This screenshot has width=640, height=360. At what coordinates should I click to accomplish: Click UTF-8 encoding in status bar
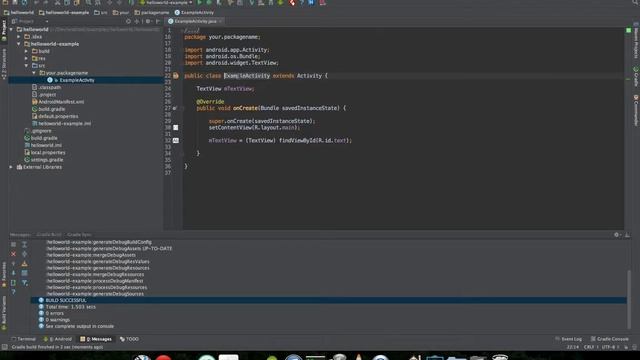pos(608,347)
